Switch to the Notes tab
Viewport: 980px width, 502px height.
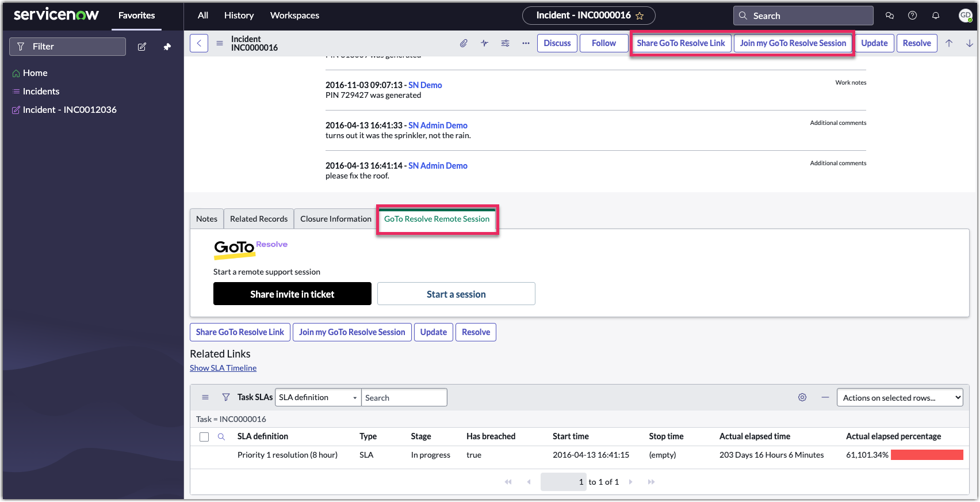(x=206, y=219)
